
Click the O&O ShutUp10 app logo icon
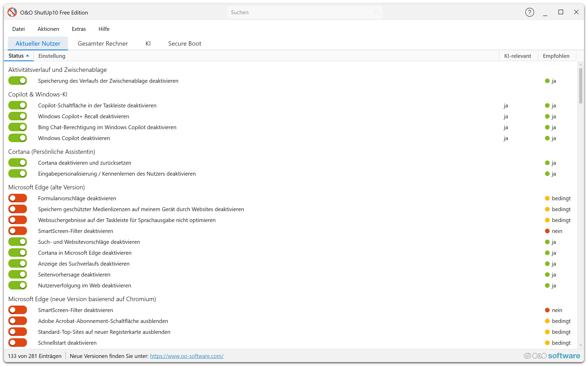click(12, 12)
